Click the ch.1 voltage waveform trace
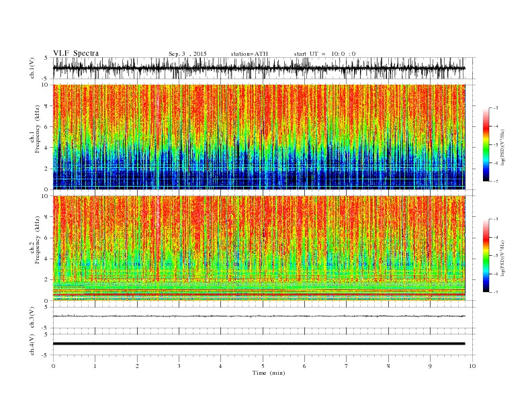This screenshot has height=411, width=532. click(x=259, y=68)
